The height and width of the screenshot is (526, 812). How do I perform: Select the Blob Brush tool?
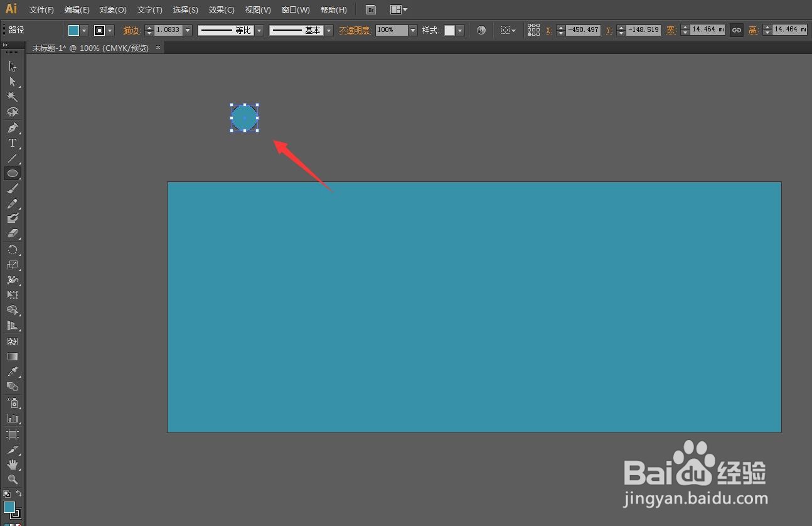coord(13,218)
